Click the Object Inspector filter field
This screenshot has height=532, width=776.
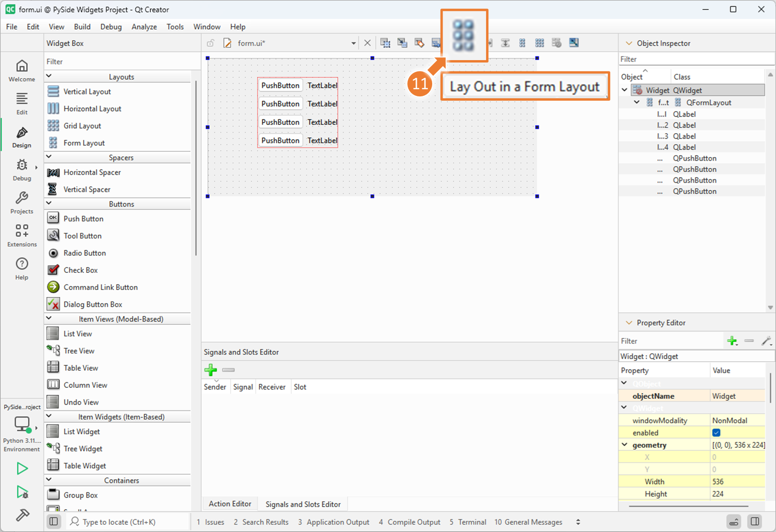point(696,59)
